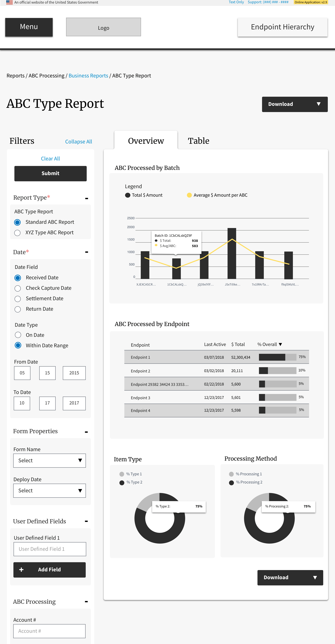Screen dimensions: 335x644
Task: Focus the Account # input
Action: (x=49, y=631)
